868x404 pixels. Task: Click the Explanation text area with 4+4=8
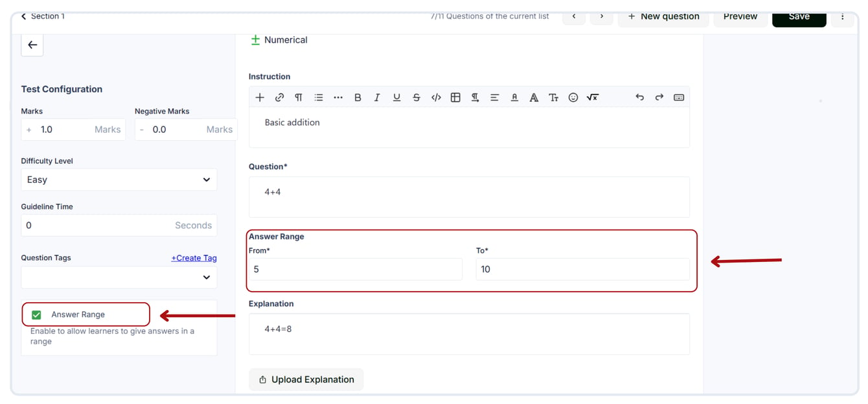469,334
